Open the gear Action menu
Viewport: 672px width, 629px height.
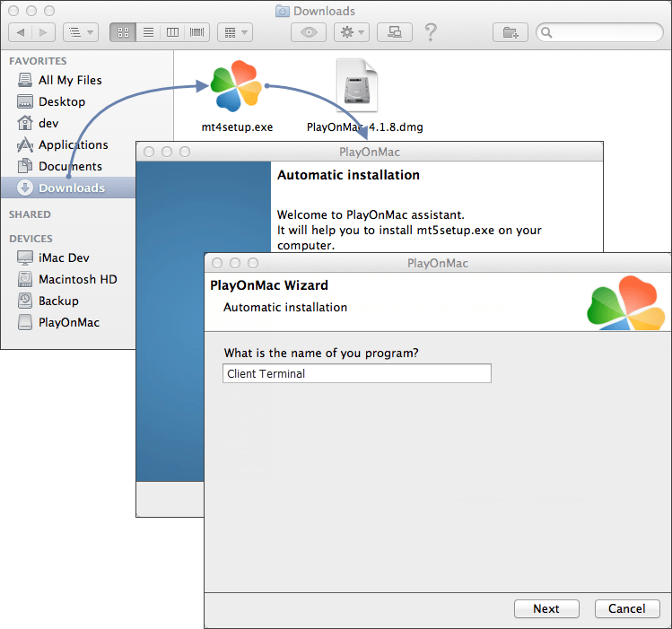pos(352,32)
